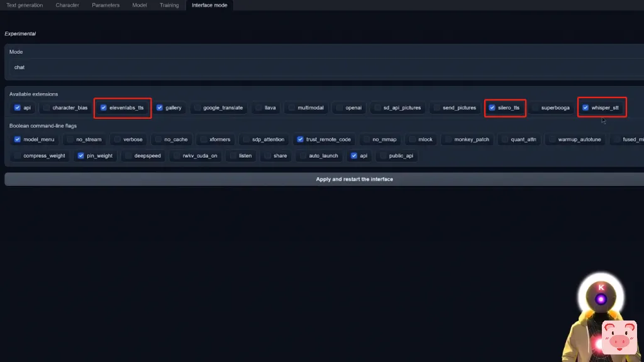The width and height of the screenshot is (644, 362).
Task: Open the Training tab
Action: coord(169,5)
